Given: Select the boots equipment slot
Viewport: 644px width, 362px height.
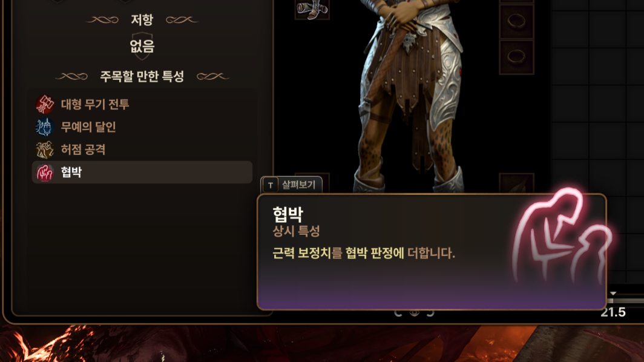Looking at the screenshot, I should (312, 9).
